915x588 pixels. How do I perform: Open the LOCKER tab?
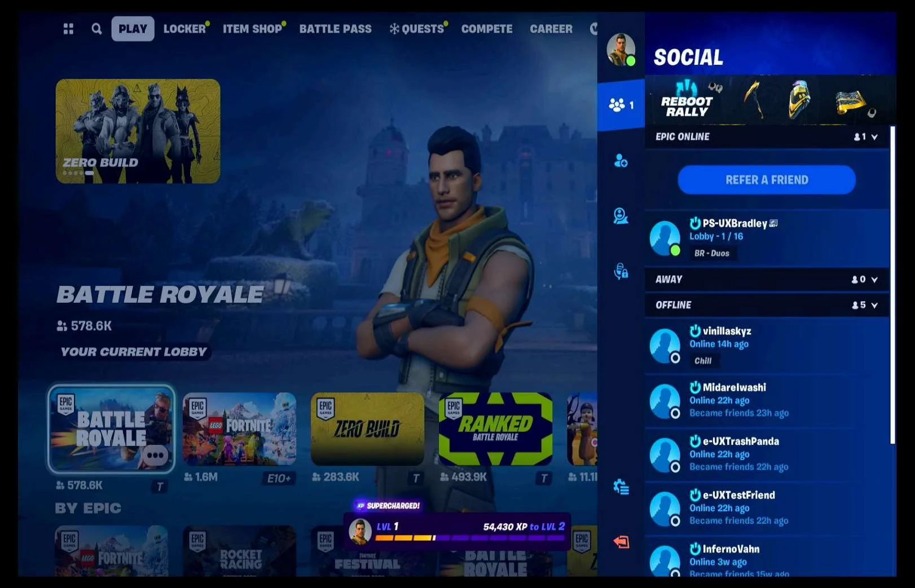(x=186, y=29)
